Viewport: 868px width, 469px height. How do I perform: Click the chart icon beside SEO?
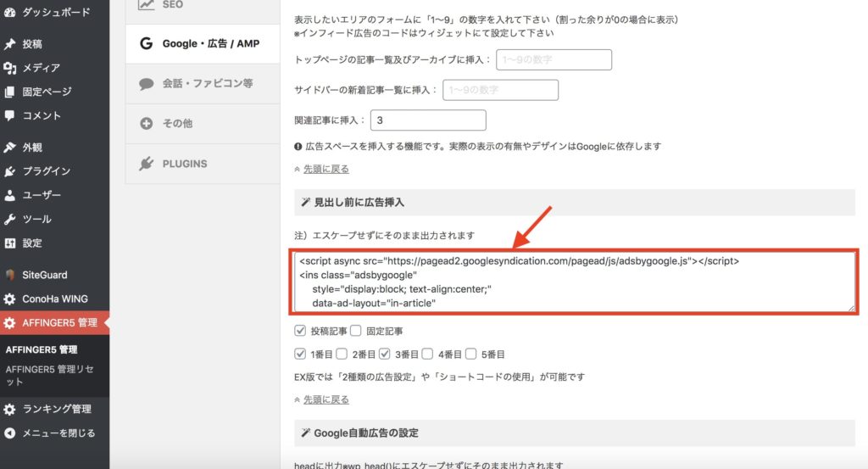pos(146,4)
